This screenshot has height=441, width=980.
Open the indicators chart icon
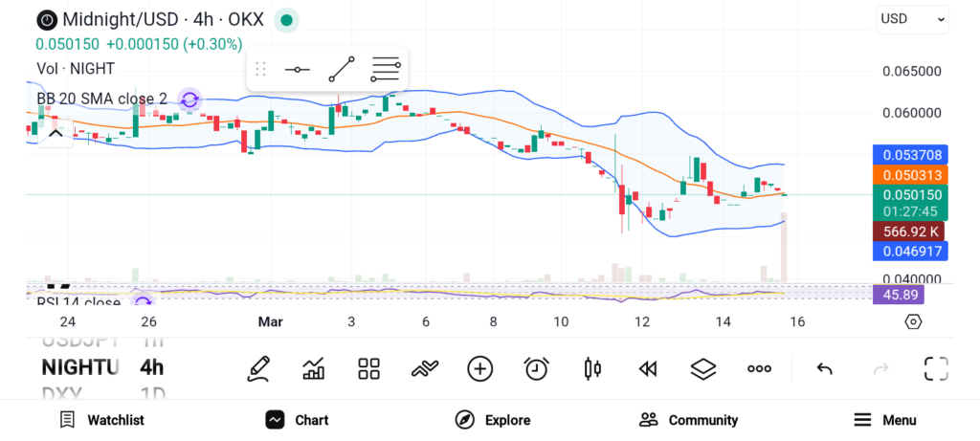coord(313,368)
